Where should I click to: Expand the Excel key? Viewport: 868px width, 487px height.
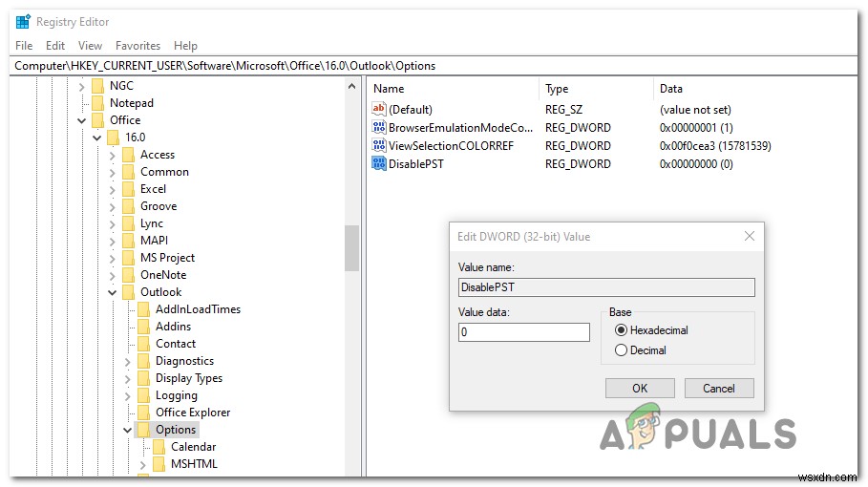point(113,189)
